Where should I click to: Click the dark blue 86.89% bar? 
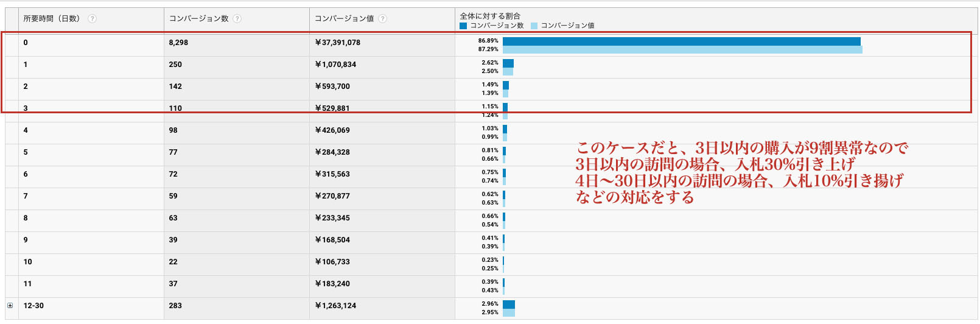click(x=681, y=41)
